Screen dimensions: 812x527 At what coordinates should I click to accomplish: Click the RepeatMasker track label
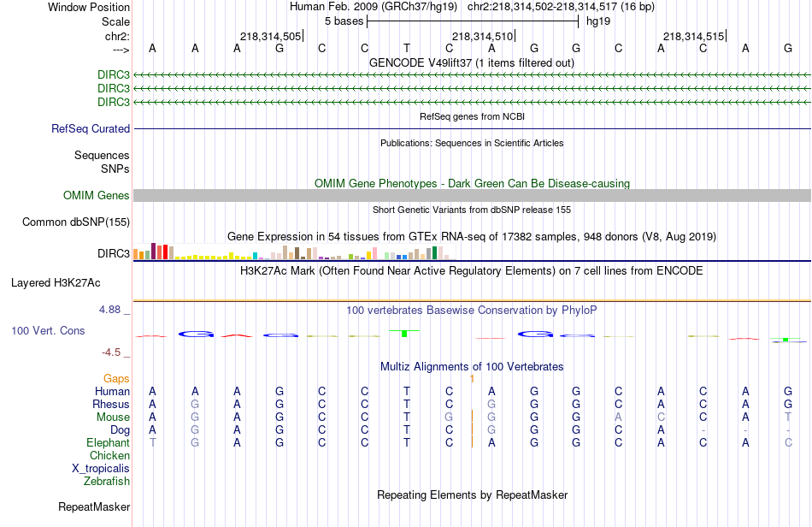coord(94,506)
